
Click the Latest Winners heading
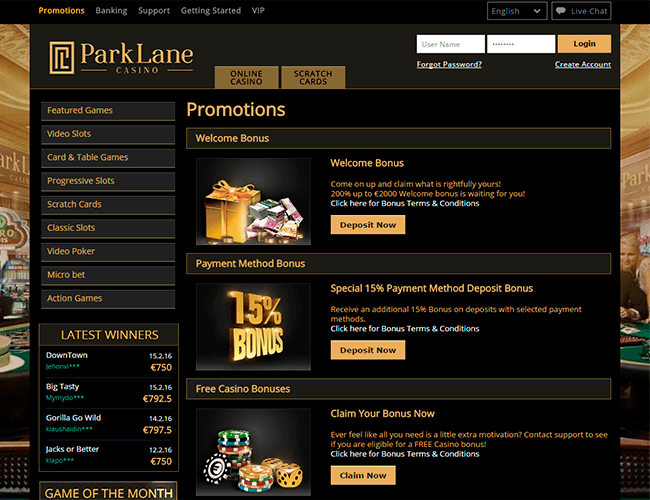(109, 335)
